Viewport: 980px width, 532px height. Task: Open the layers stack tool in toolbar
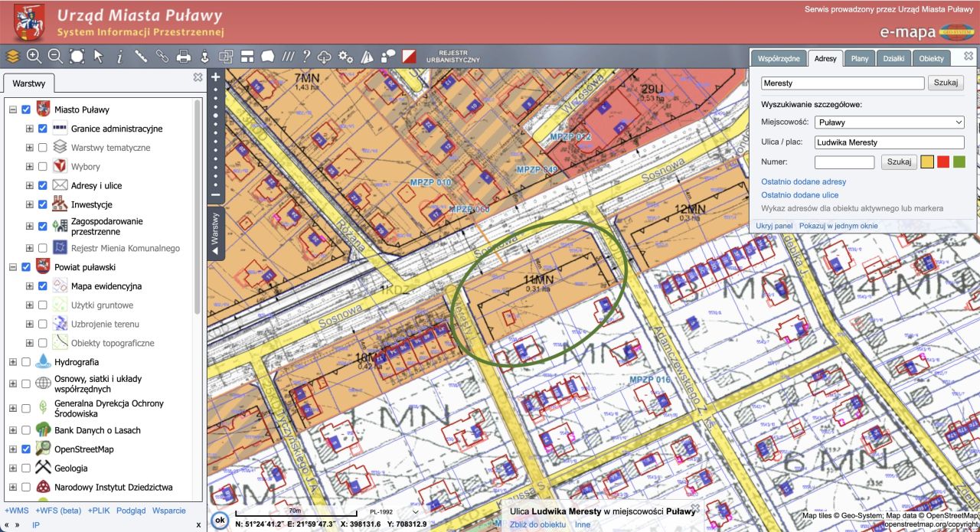pos(12,56)
